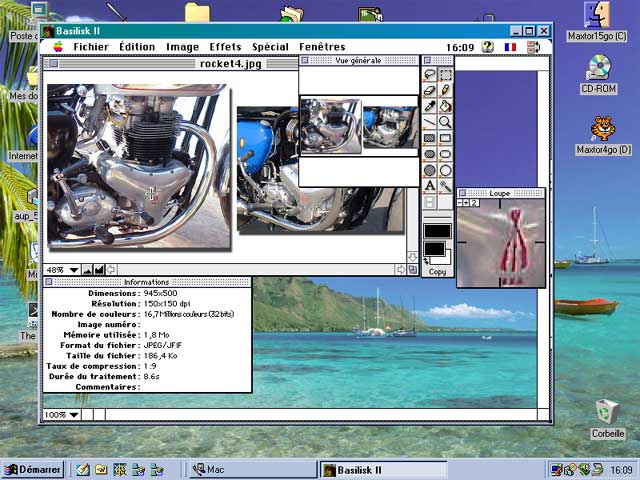Open the 48% zoom dropdown
Screen dimensions: 640x480
click(x=62, y=270)
